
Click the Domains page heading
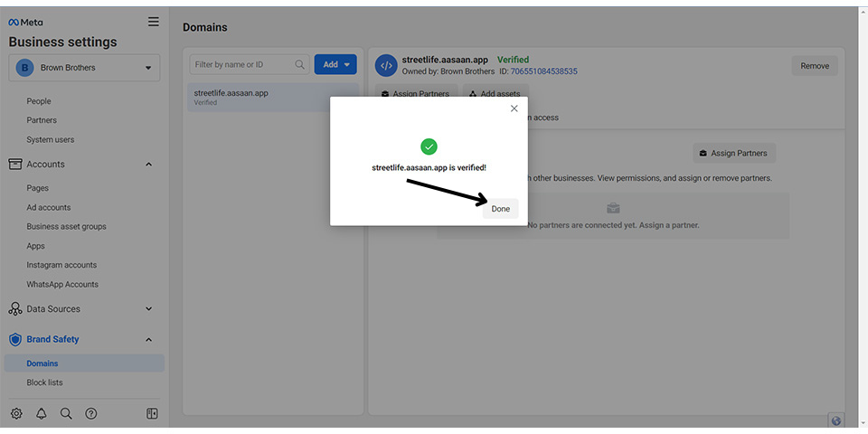[205, 27]
